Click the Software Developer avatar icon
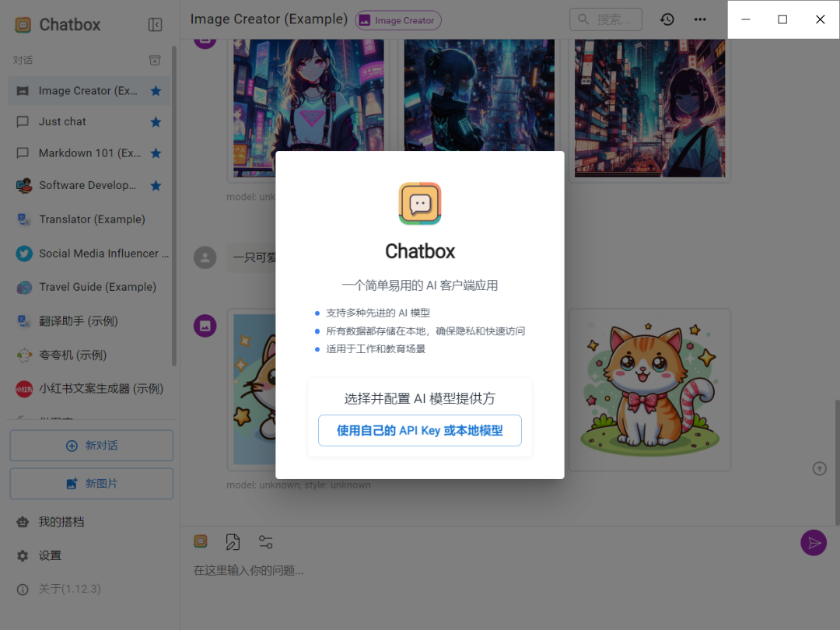Image resolution: width=840 pixels, height=630 pixels. tap(23, 185)
